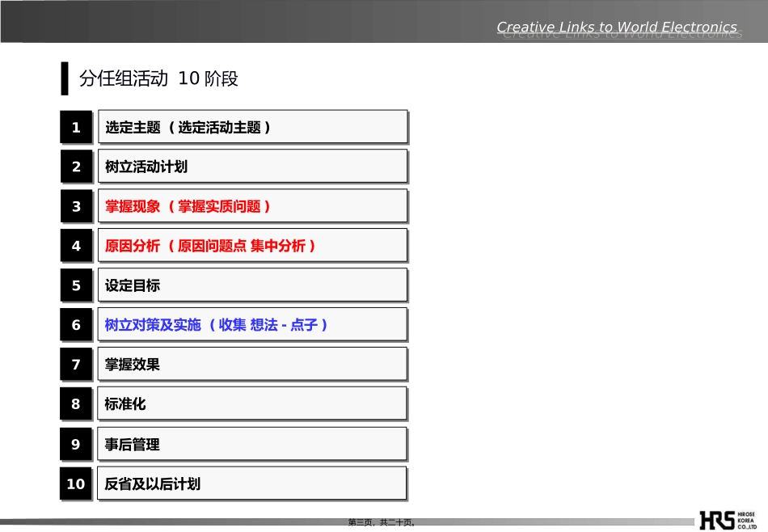Click the 树立活动计划 box
This screenshot has height=532, width=768.
pos(253,167)
